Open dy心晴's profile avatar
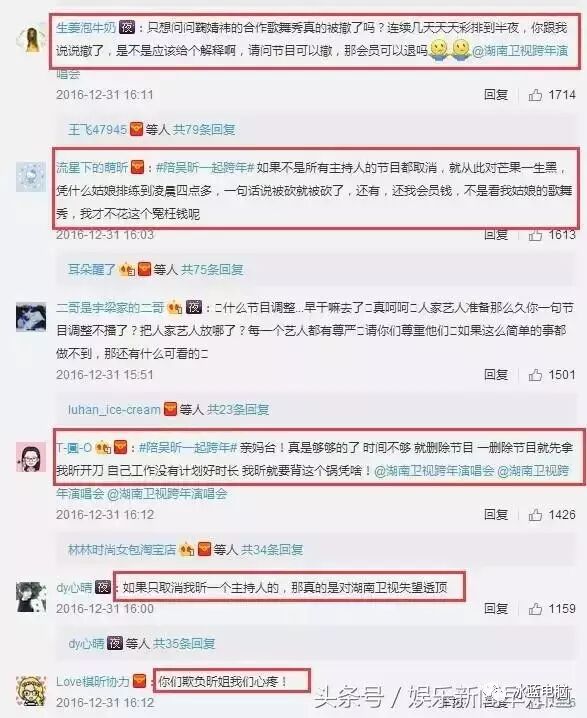 31,597
